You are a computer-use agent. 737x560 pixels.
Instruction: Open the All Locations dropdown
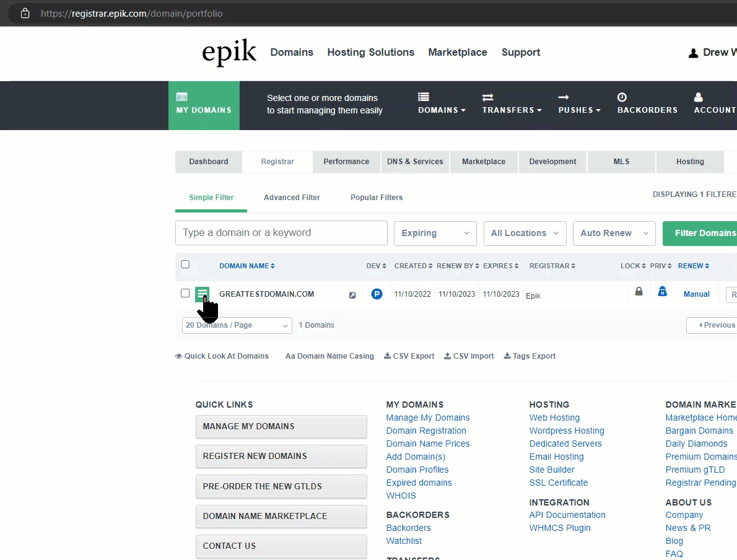(525, 233)
